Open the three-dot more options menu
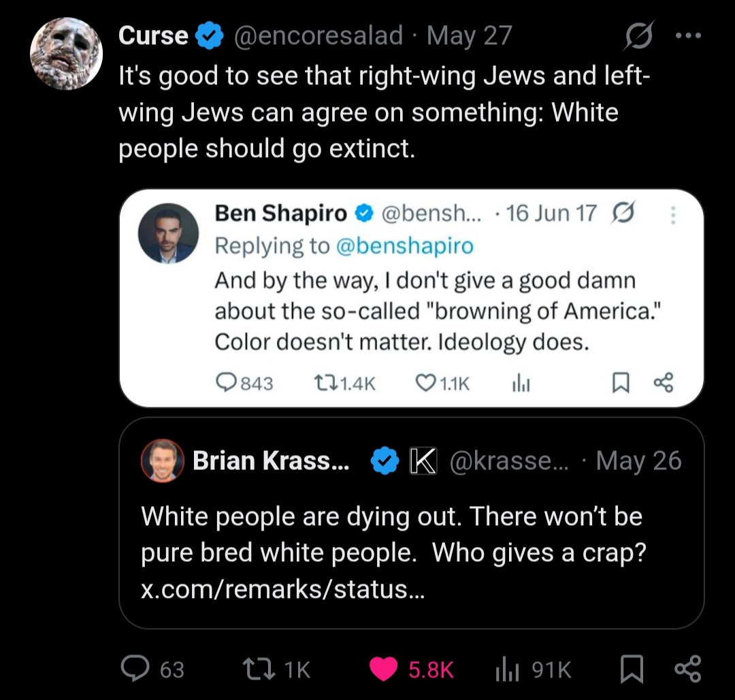 click(688, 35)
